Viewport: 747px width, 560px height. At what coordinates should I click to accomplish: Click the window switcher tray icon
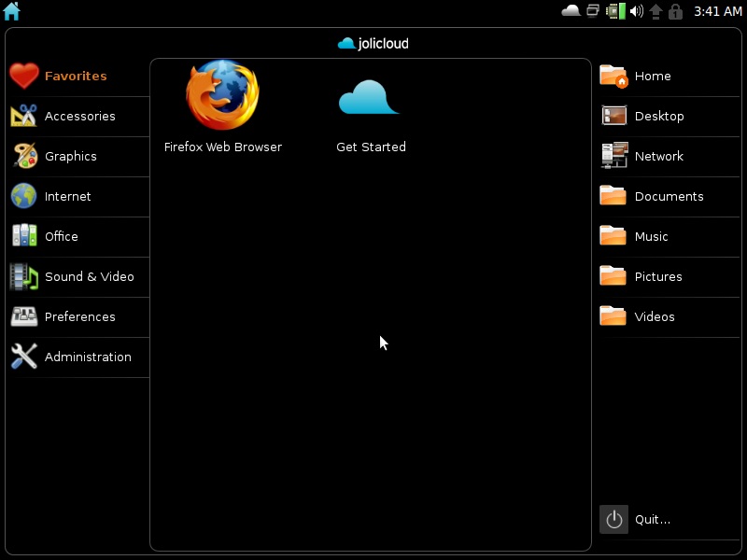[593, 10]
